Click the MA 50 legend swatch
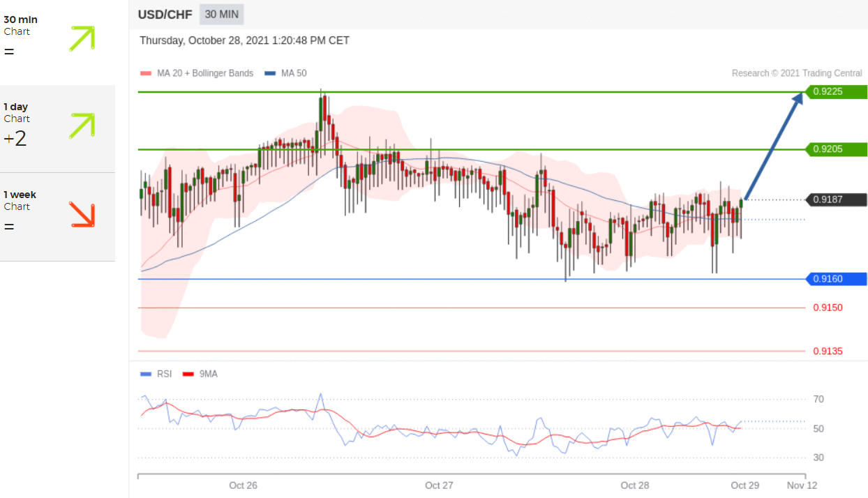The image size is (868, 498). point(270,73)
